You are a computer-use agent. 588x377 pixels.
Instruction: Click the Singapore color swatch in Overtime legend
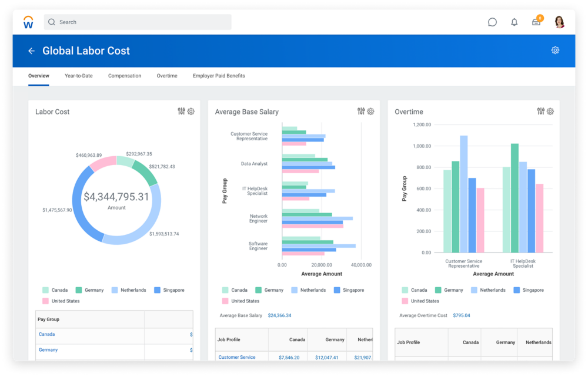point(516,290)
